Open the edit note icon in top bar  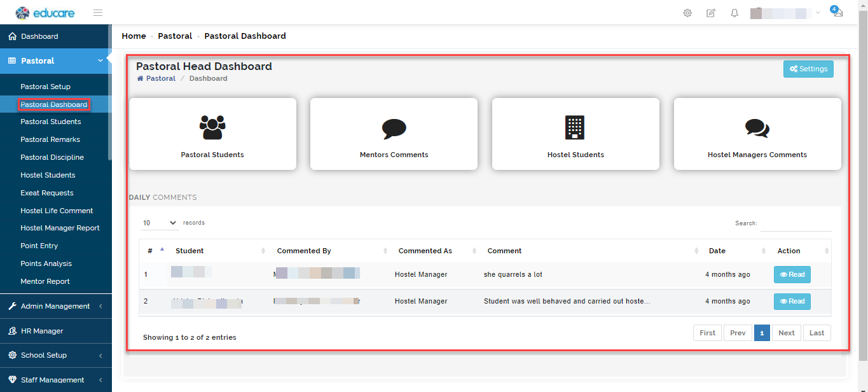pyautogui.click(x=711, y=13)
